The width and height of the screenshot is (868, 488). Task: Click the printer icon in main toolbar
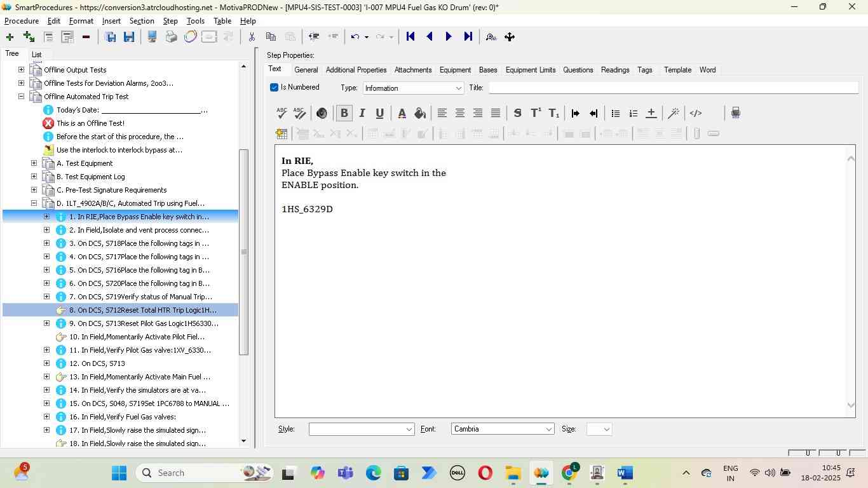click(171, 37)
